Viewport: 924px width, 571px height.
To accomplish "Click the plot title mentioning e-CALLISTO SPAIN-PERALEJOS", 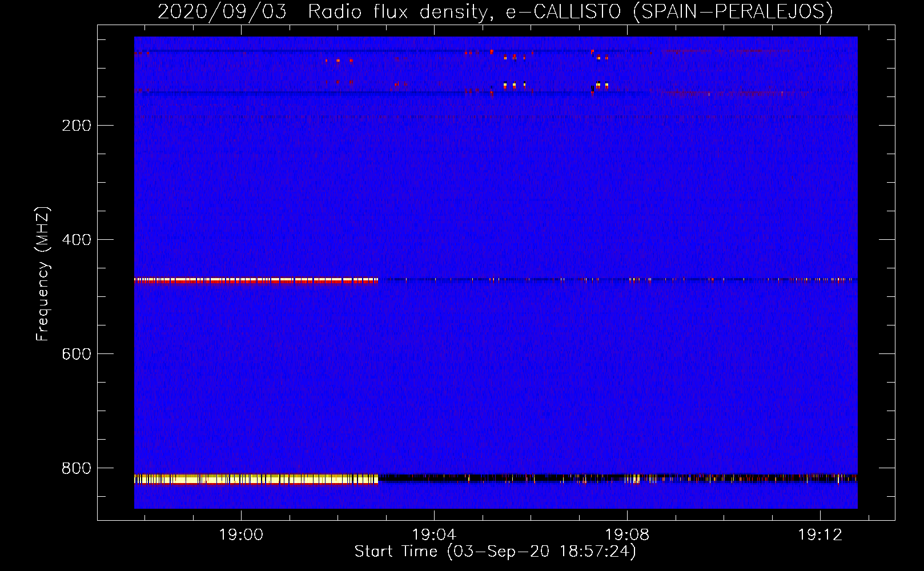I will coord(495,11).
